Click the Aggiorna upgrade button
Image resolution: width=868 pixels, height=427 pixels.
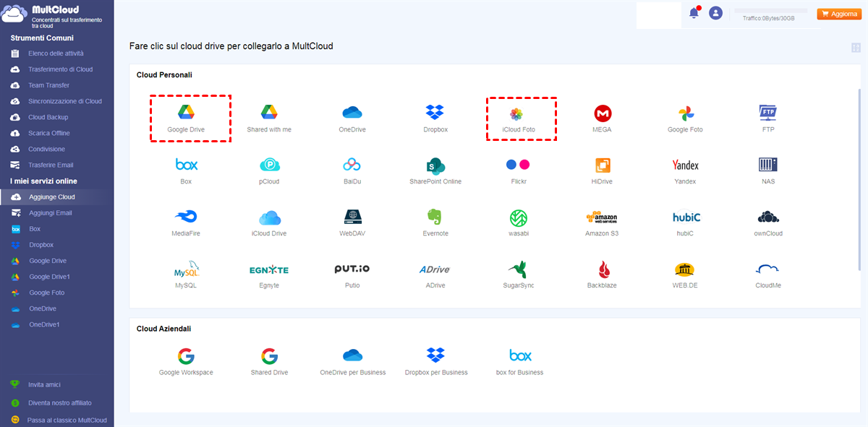(839, 14)
